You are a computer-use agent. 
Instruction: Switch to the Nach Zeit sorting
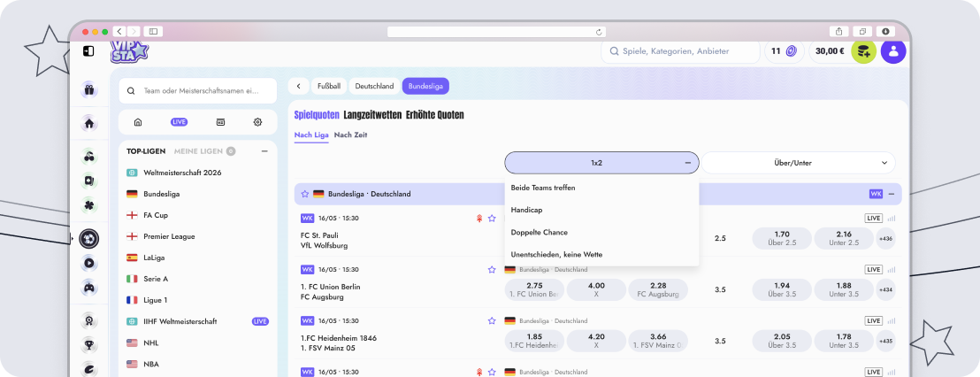tap(350, 135)
